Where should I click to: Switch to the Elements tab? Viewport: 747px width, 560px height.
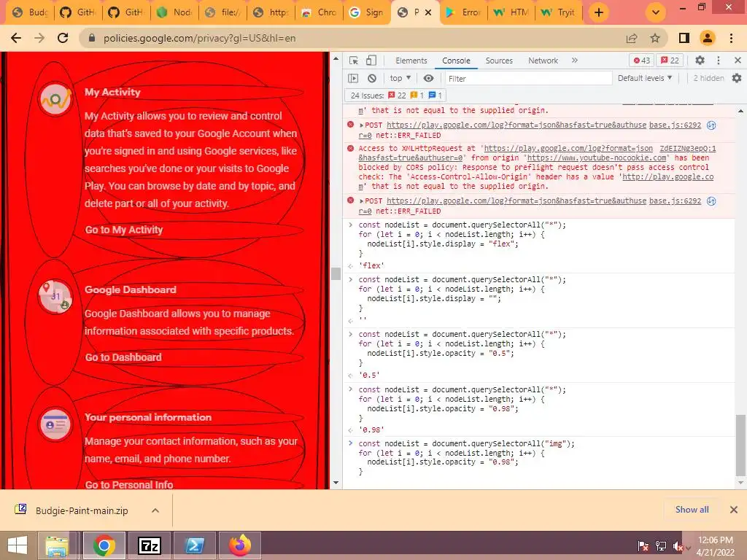[411, 61]
